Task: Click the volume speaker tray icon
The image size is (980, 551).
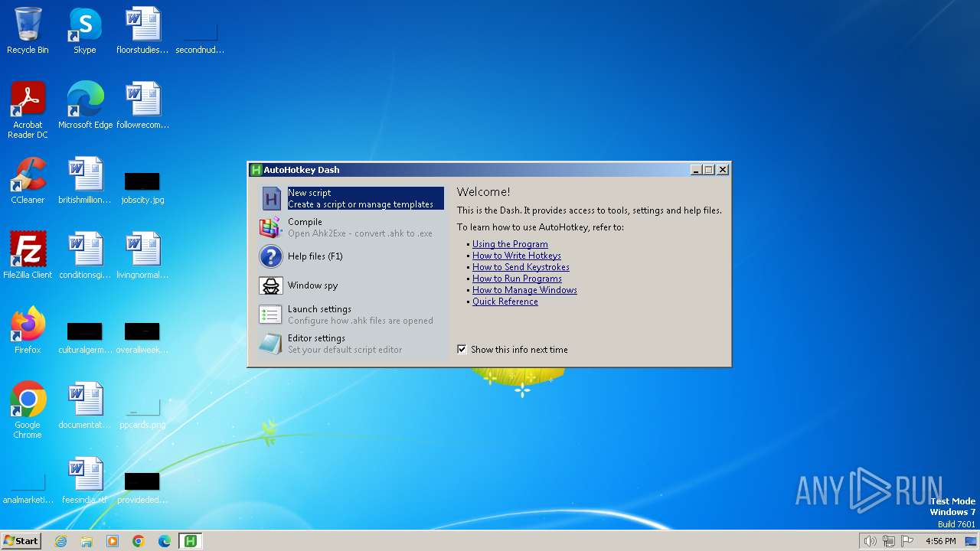Action: tap(871, 541)
